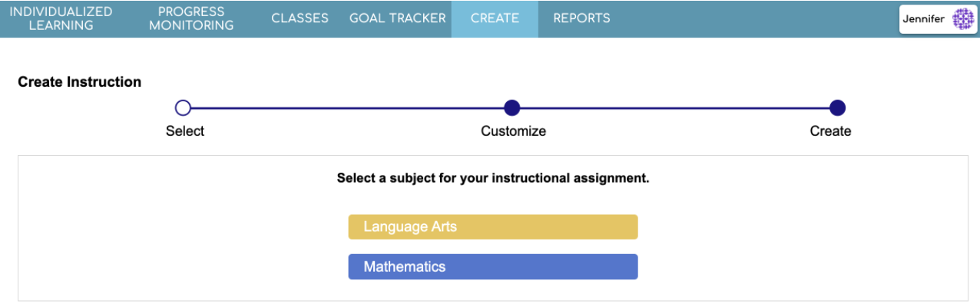Screen dimensions: 980x307
Task: Click the Create label under the last step
Action: (830, 131)
